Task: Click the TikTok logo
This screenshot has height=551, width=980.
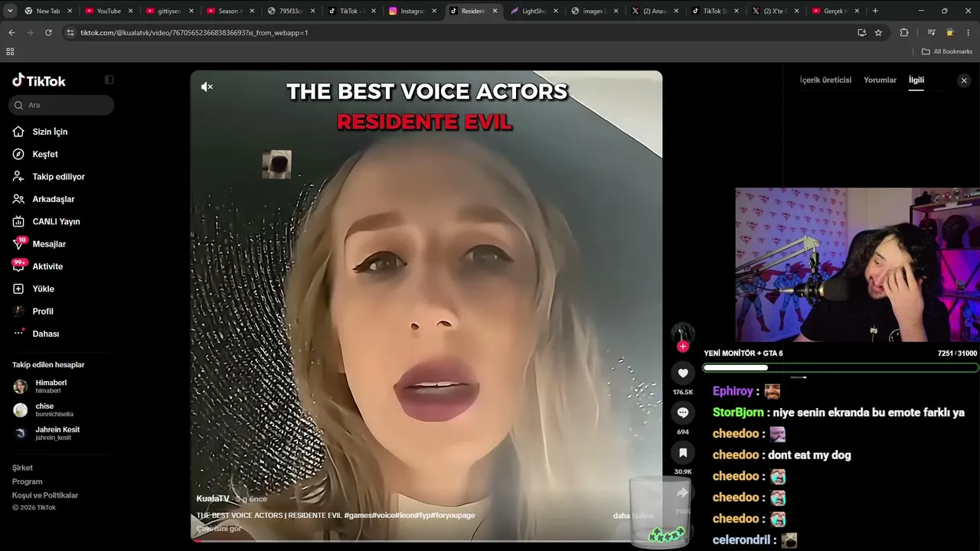Action: (x=39, y=80)
